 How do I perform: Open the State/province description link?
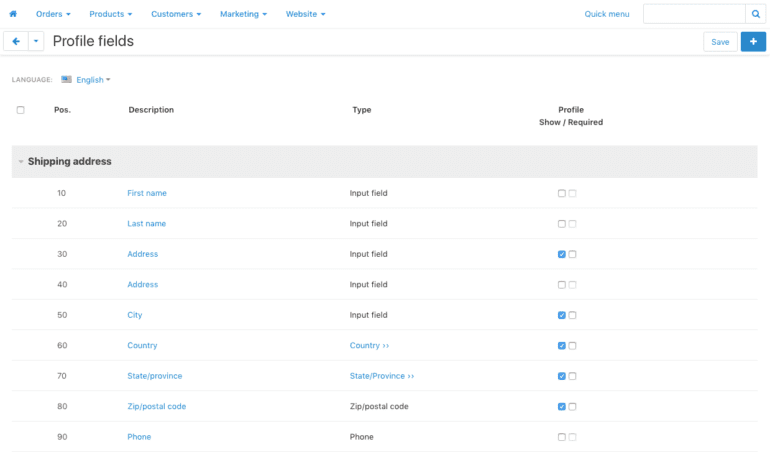pyautogui.click(x=155, y=376)
